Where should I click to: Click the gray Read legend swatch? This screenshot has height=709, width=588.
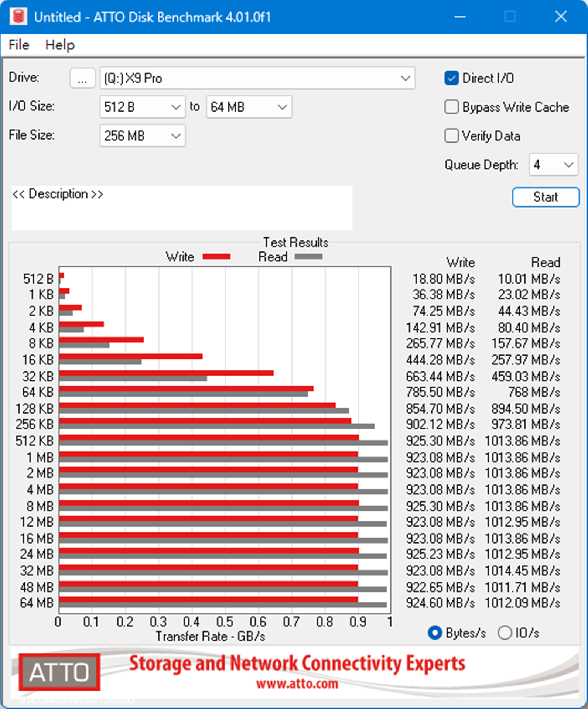pos(308,257)
